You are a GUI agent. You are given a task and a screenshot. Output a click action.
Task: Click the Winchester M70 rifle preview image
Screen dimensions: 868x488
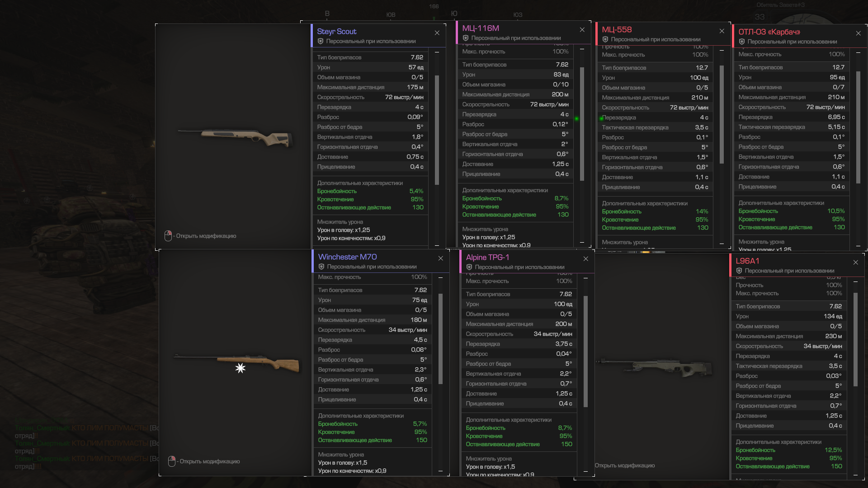236,363
